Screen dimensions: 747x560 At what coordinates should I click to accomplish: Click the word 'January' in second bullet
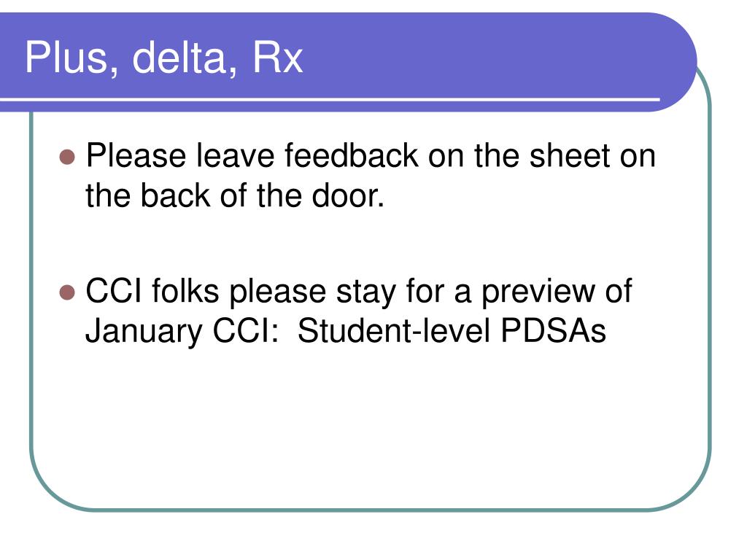pos(144,332)
